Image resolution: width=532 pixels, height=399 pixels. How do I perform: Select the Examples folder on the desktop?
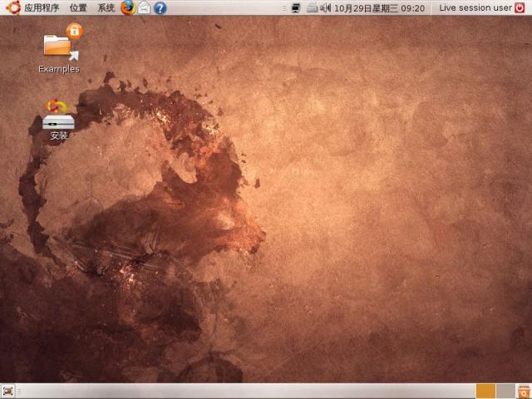(x=59, y=48)
